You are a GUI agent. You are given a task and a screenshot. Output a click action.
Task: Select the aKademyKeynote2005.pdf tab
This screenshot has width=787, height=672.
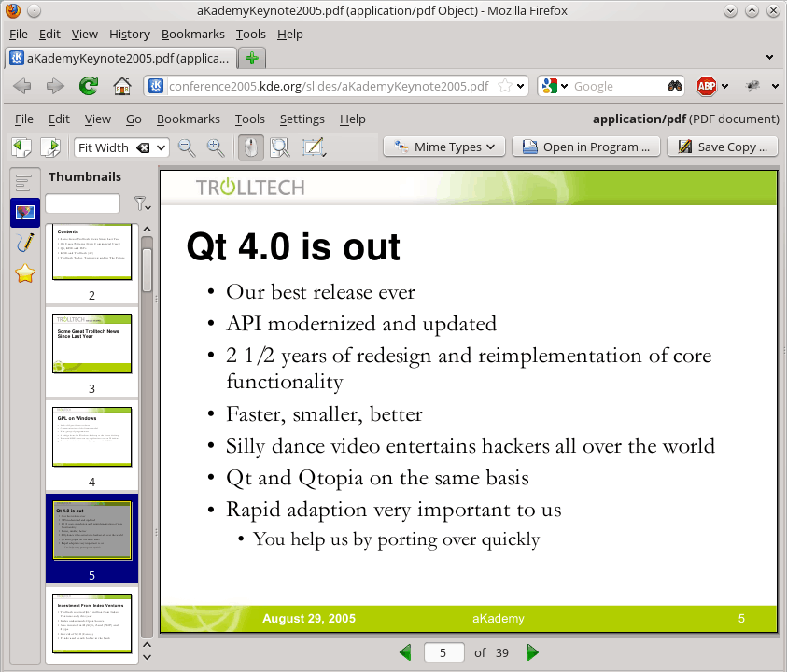pos(120,58)
